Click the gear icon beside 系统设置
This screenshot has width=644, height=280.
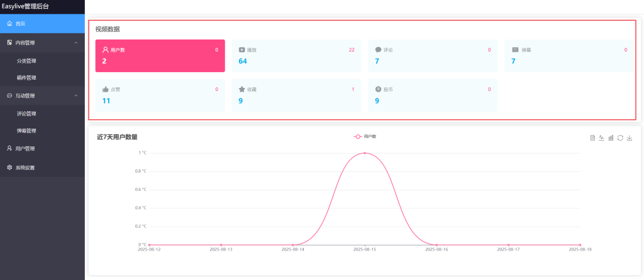point(9,168)
